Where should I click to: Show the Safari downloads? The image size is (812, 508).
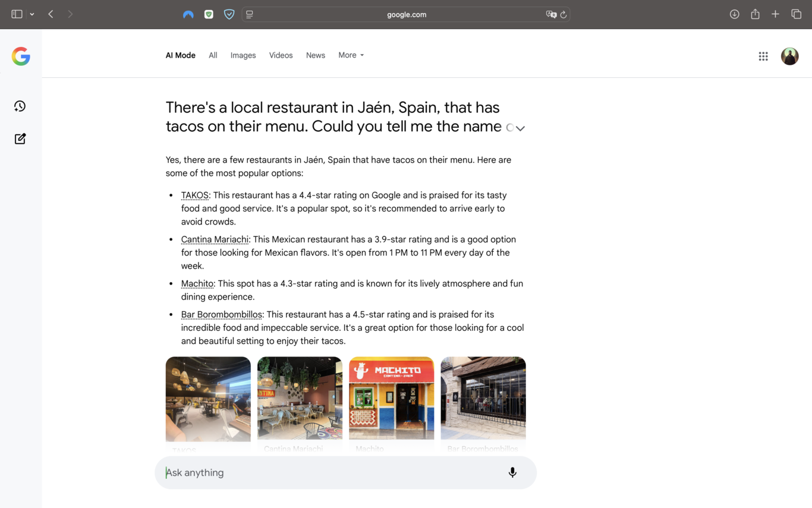[x=735, y=14]
